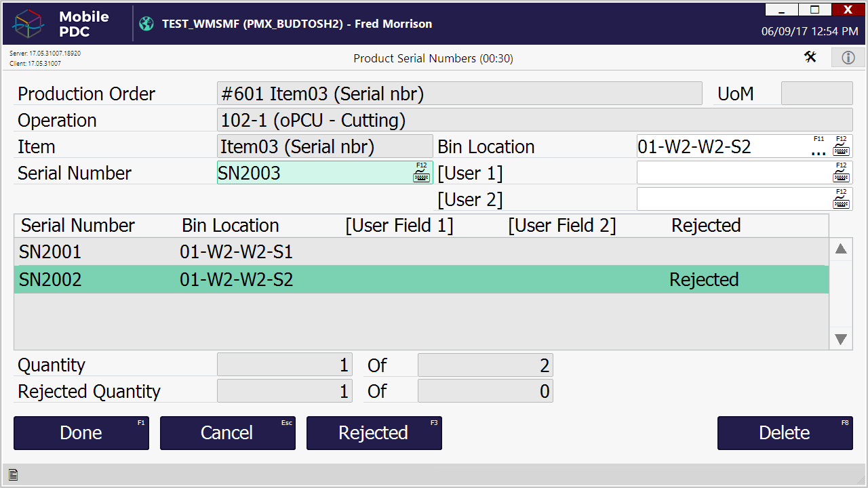The image size is (868, 488).
Task: Click the document icon in status bar
Action: pyautogui.click(x=13, y=475)
